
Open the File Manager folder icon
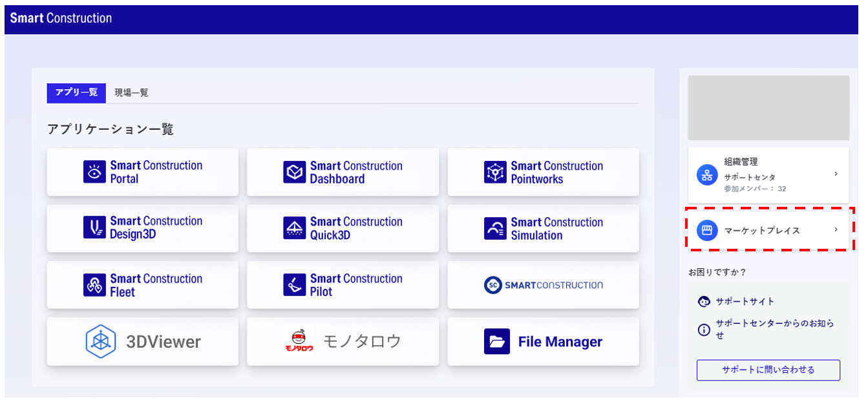(x=497, y=341)
